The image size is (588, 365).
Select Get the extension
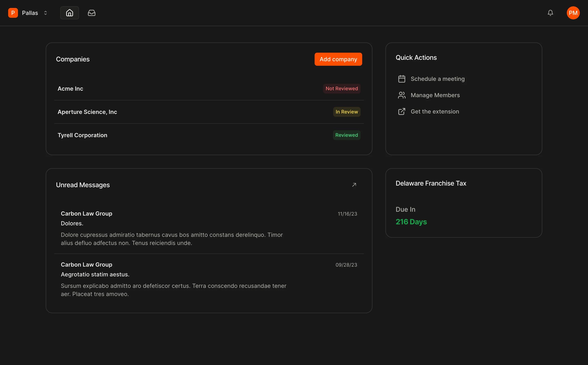(x=435, y=111)
